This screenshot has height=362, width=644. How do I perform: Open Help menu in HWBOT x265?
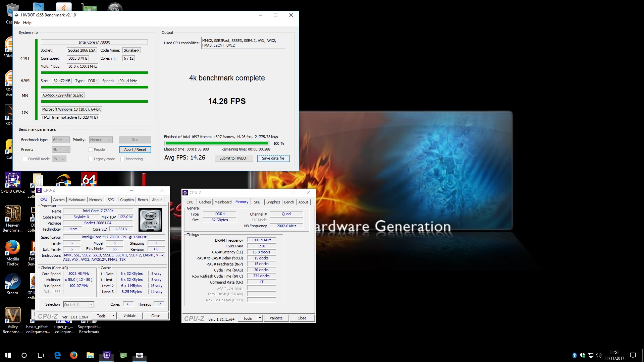coord(27,23)
